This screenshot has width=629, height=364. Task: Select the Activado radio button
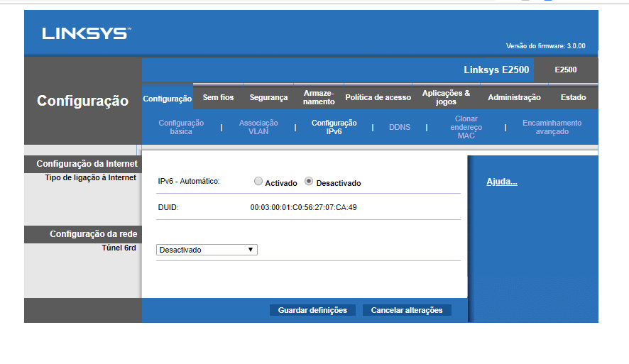coord(258,182)
